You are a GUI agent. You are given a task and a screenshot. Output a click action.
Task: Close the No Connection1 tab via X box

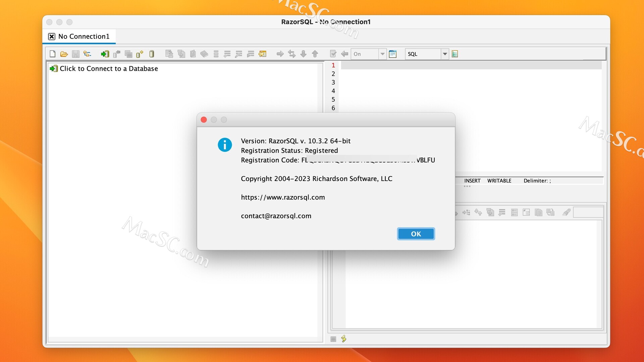[x=52, y=37]
